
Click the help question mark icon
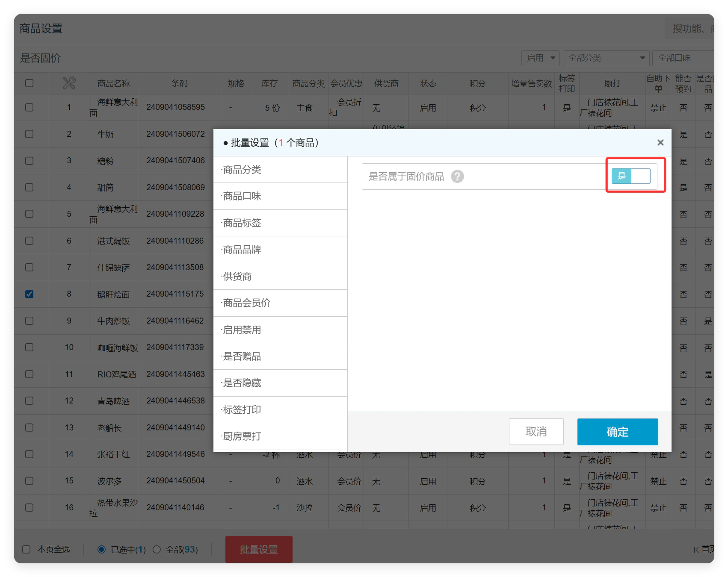[x=457, y=177]
